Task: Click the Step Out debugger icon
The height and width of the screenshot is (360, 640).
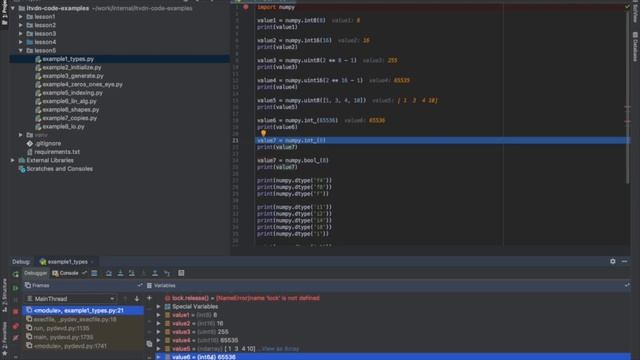Action: pos(155,273)
